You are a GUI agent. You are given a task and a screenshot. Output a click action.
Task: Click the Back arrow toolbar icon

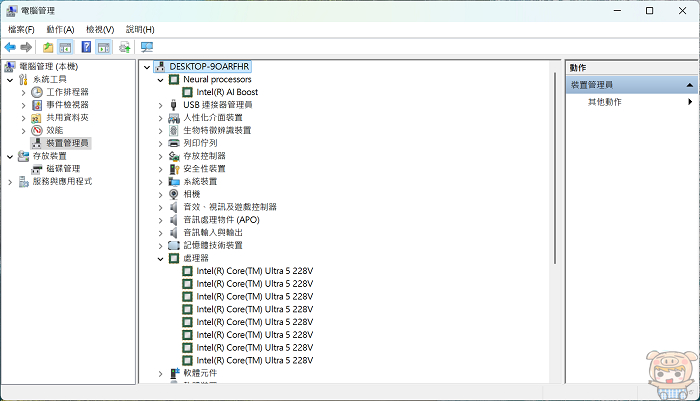10,47
